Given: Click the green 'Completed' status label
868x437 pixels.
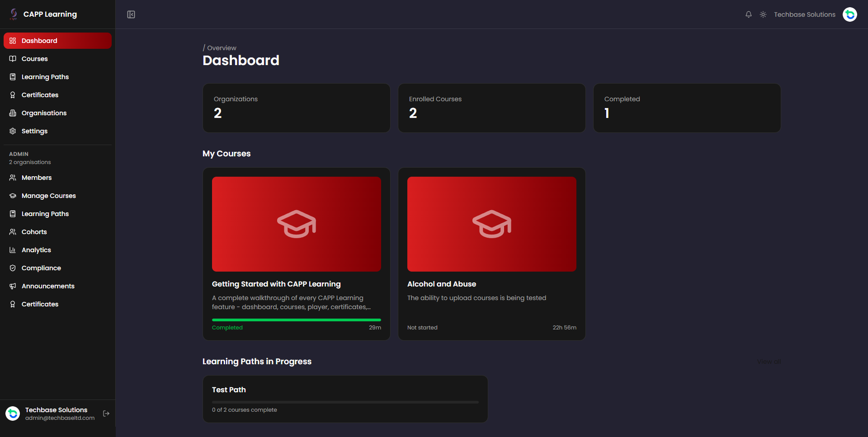Looking at the screenshot, I should tap(227, 328).
